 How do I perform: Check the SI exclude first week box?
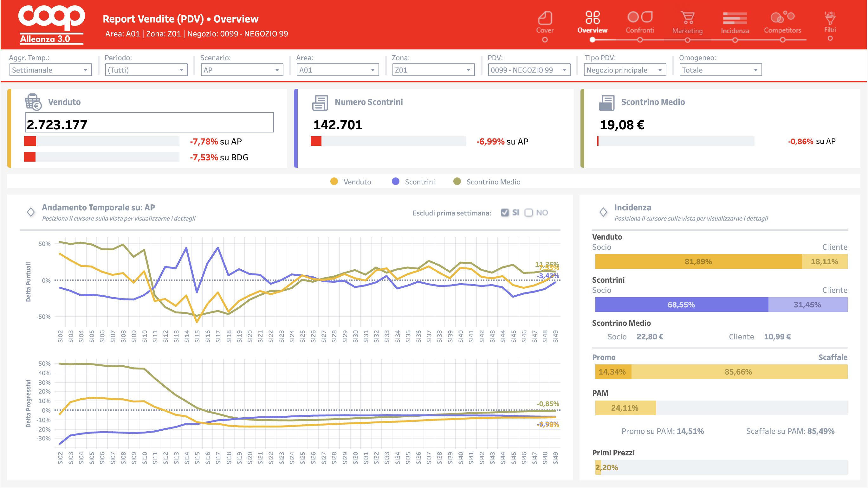click(x=504, y=213)
